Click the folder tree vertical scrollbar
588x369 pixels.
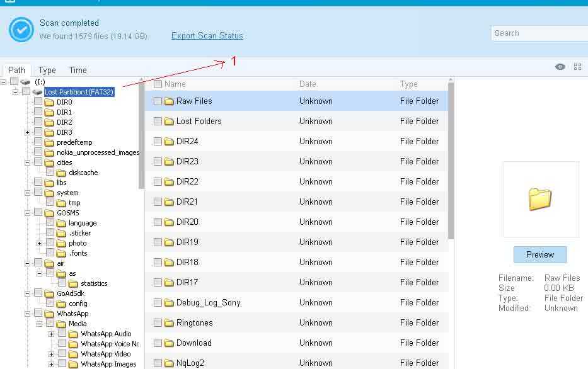(141, 135)
